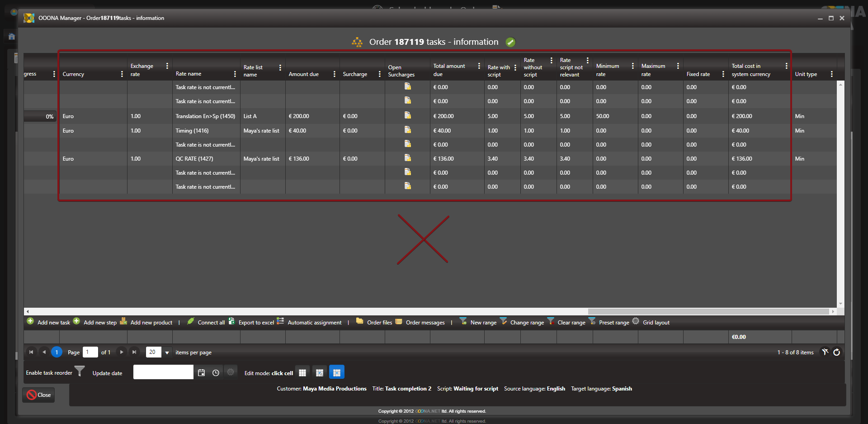
Task: Open the calendar date picker for Update date
Action: pos(202,373)
